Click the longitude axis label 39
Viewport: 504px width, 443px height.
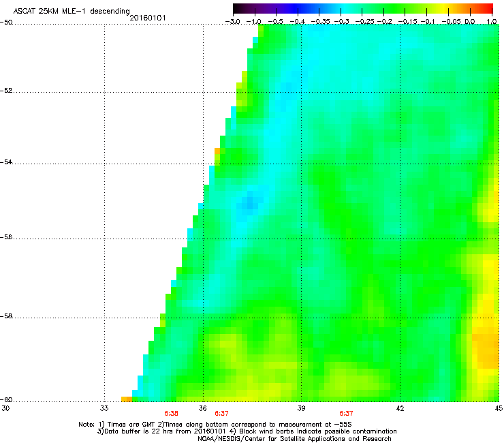pyautogui.click(x=301, y=408)
